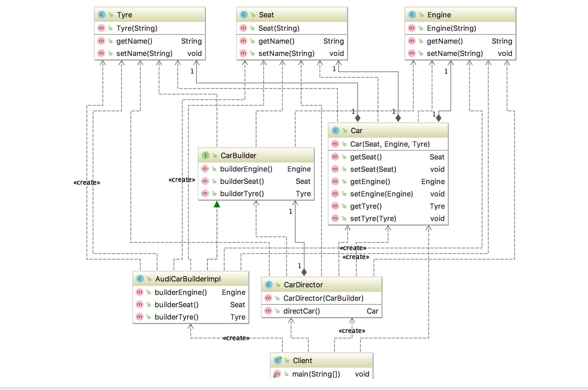Click static method icon of main(String[])

[277, 374]
